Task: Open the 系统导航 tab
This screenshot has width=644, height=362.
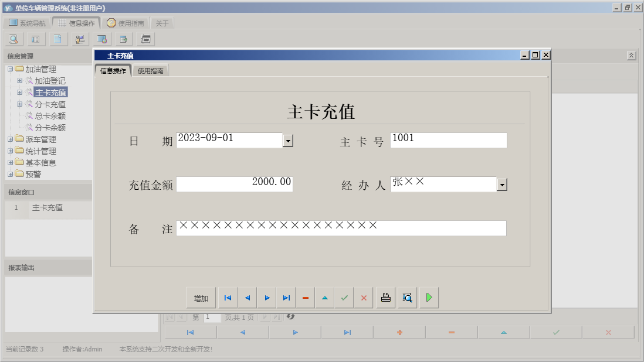Action: [26, 22]
